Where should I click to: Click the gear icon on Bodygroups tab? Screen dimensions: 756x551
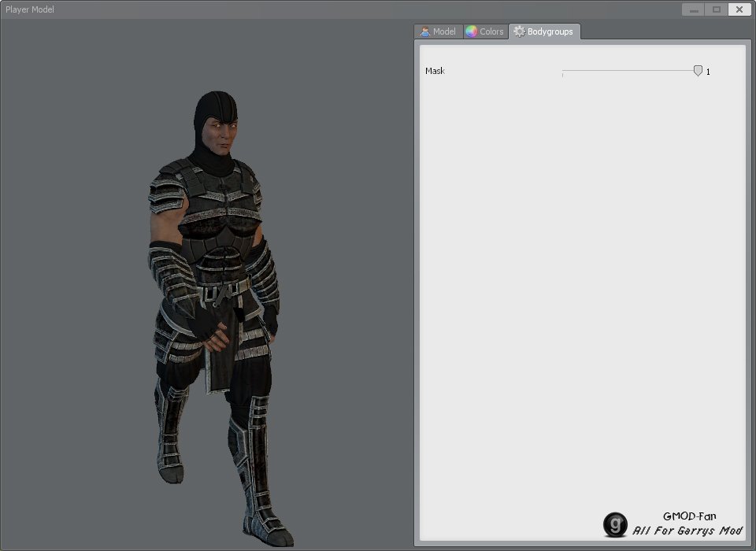click(519, 31)
